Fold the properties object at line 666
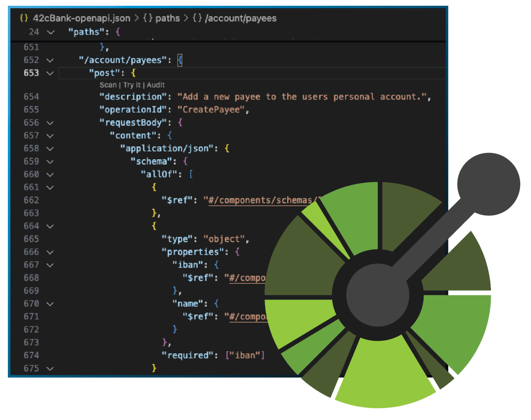 point(50,252)
